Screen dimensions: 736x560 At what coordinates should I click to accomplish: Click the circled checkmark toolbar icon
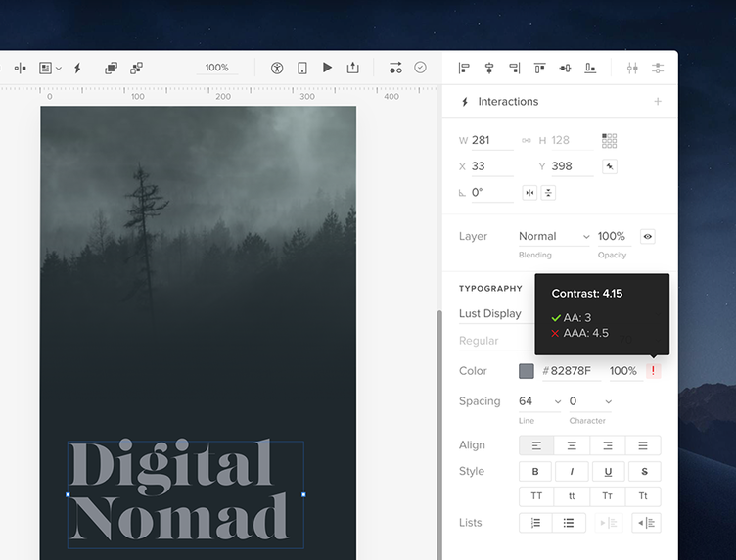(420, 68)
